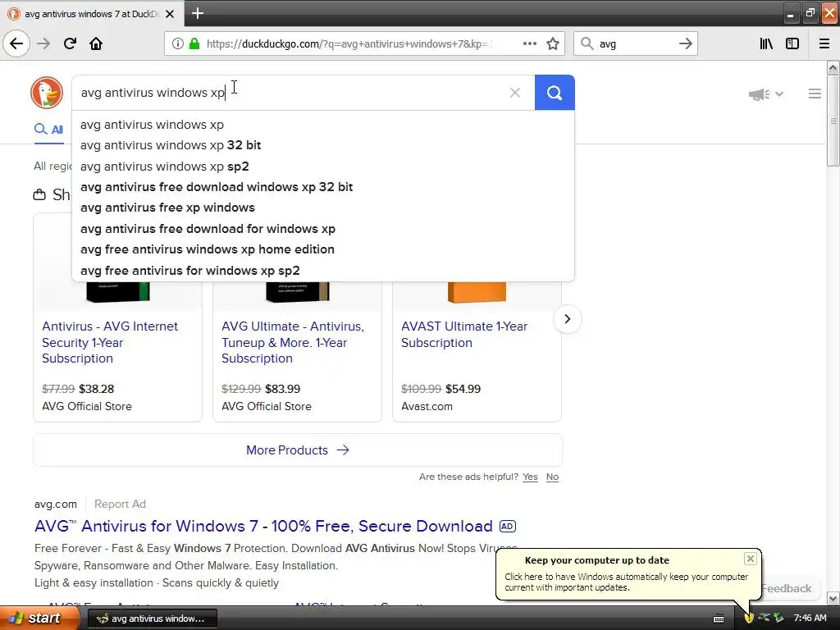The width and height of the screenshot is (840, 630).
Task: Select 'avg free antivirus windows xp home edition'
Action: pyautogui.click(x=323, y=249)
